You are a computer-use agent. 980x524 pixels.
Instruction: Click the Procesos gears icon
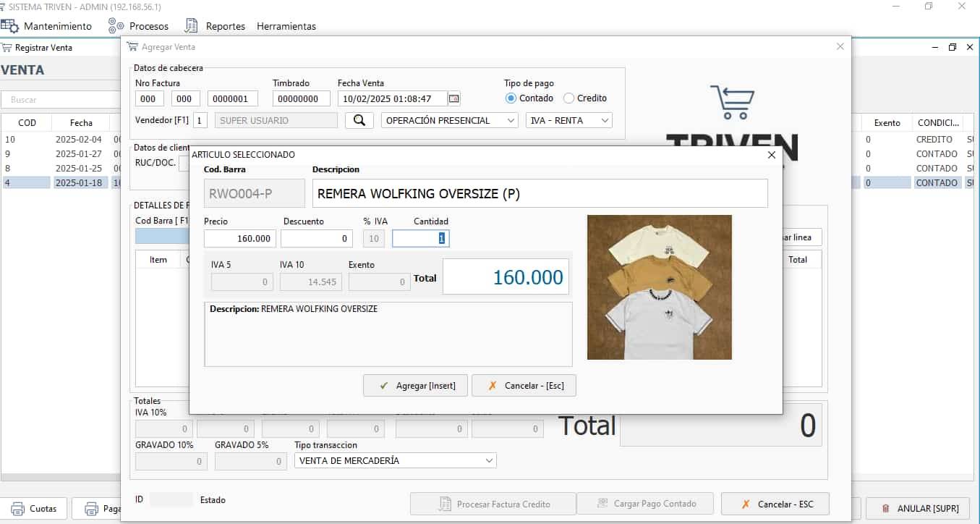pyautogui.click(x=116, y=26)
